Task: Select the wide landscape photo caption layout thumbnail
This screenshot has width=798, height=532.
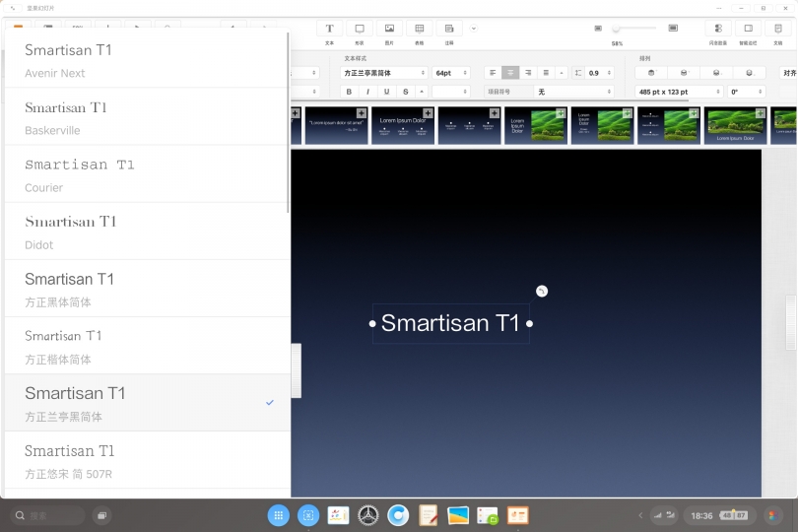Action: click(735, 126)
